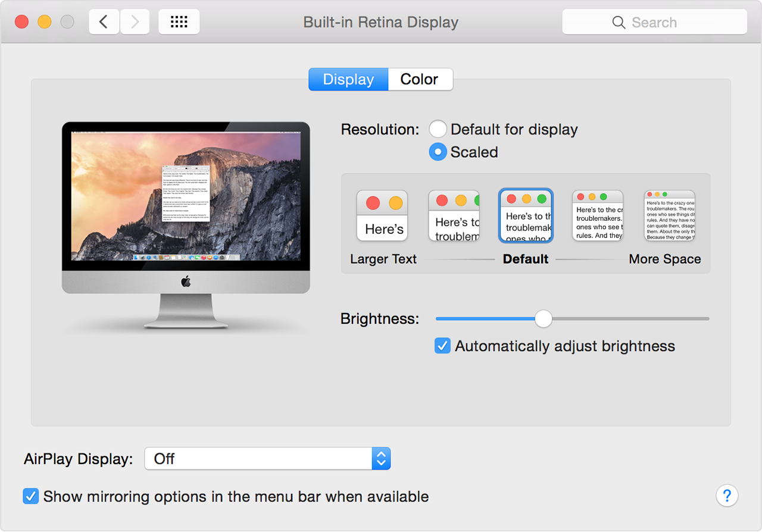Click the forward navigation arrow

[135, 21]
